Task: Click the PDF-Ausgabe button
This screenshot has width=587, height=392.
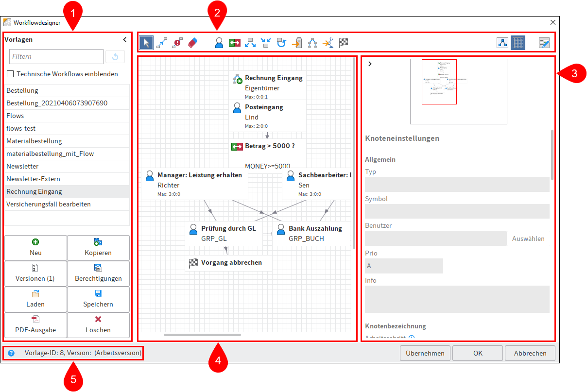Action: pyautogui.click(x=35, y=325)
